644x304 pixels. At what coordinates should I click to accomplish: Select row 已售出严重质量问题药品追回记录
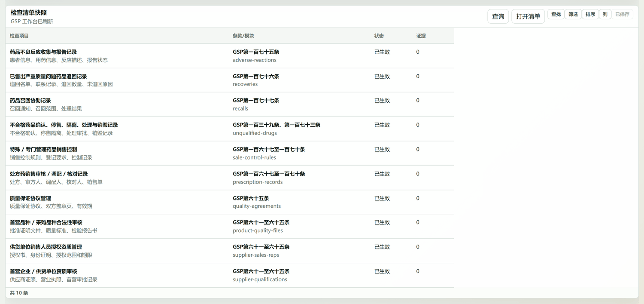pos(230,80)
